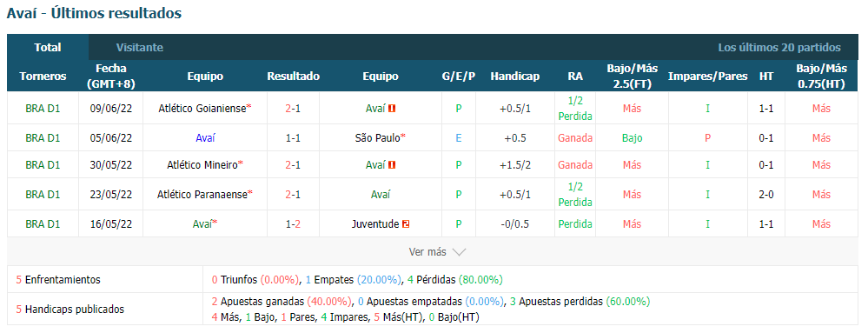Image resolution: width=868 pixels, height=333 pixels.
Task: Click the blue Avaí home team link
Action: click(205, 138)
